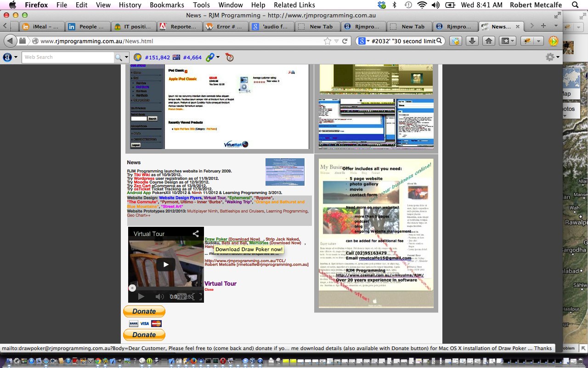Open Spotlight search in the menu bar
The image size is (588, 368).
575,5
